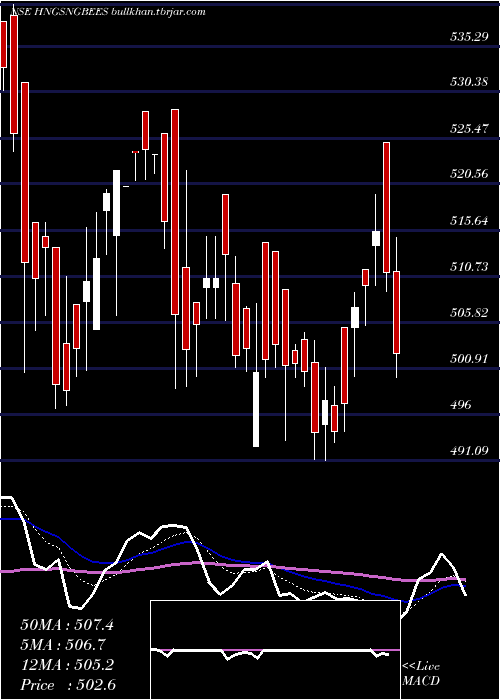The height and width of the screenshot is (700, 500).
Task: Click the 530.38 price level label
Action: click(x=468, y=82)
